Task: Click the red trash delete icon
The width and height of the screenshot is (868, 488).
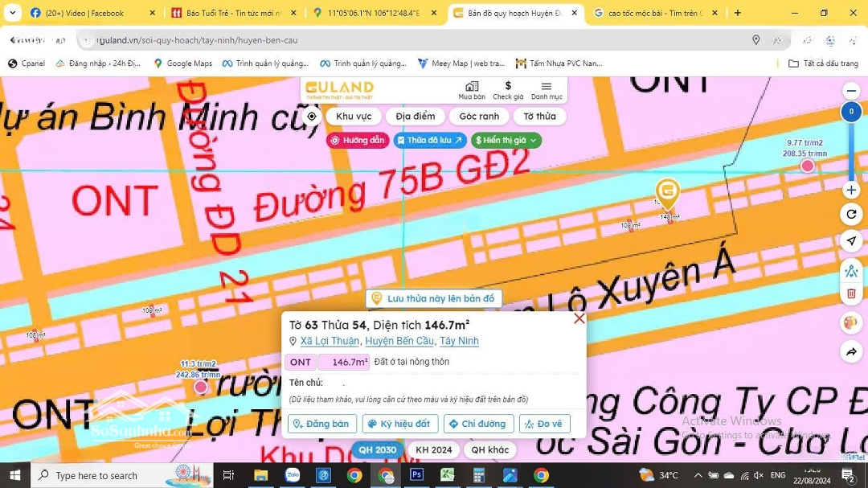Action: coord(851,294)
